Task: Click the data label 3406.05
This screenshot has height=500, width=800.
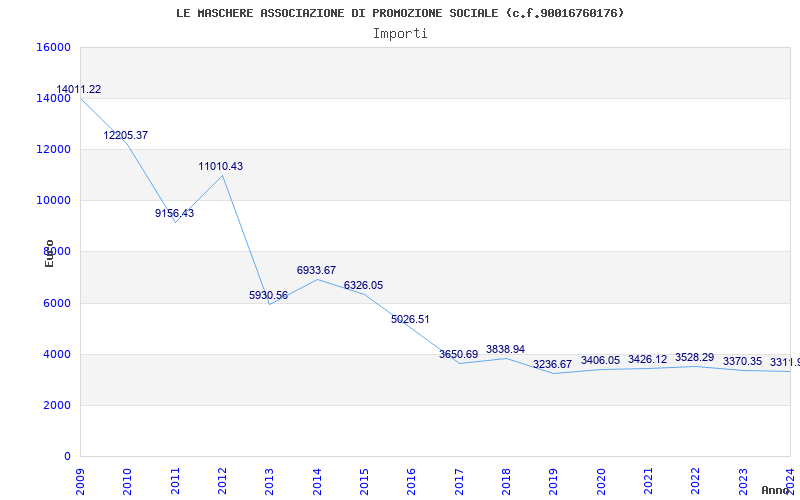Action: coord(601,361)
